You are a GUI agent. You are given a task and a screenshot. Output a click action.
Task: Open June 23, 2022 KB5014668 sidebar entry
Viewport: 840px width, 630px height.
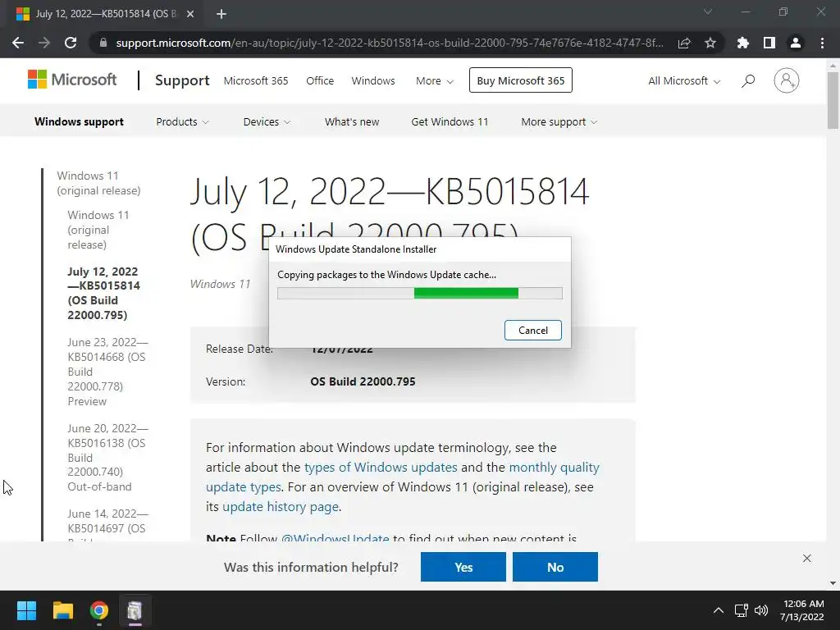tap(107, 372)
